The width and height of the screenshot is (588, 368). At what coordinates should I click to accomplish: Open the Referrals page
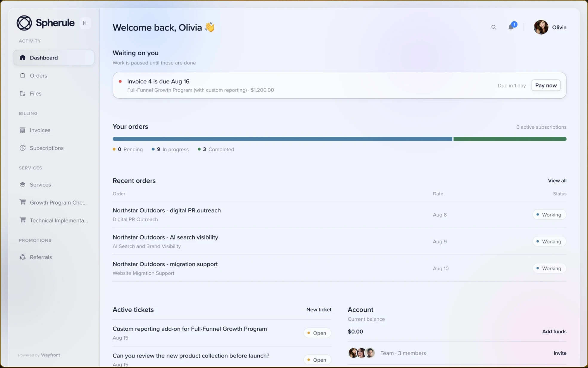point(54,257)
